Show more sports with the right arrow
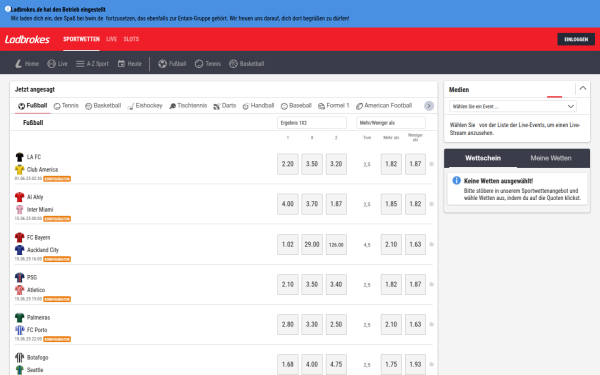This screenshot has width=600, height=375. pos(429,106)
